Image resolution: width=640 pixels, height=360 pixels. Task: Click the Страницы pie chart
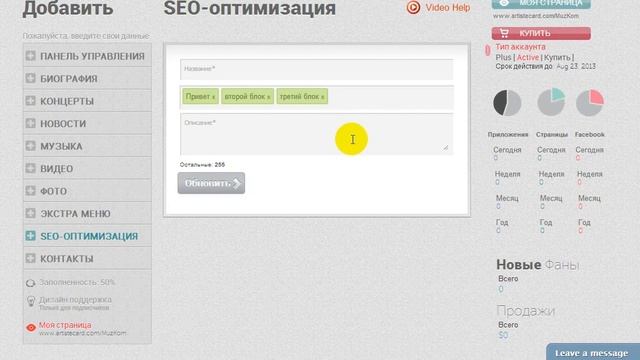click(x=551, y=102)
